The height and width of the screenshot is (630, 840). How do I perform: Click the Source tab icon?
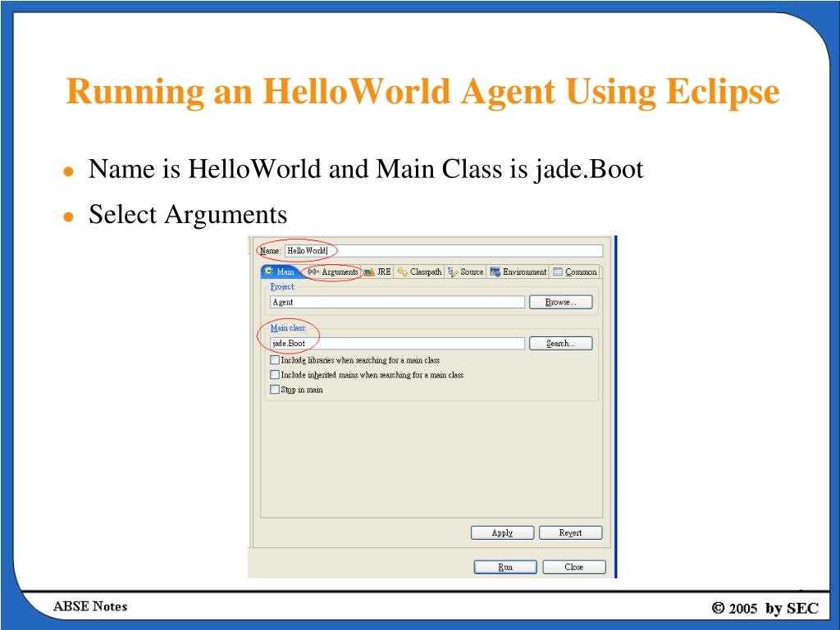pyautogui.click(x=453, y=272)
